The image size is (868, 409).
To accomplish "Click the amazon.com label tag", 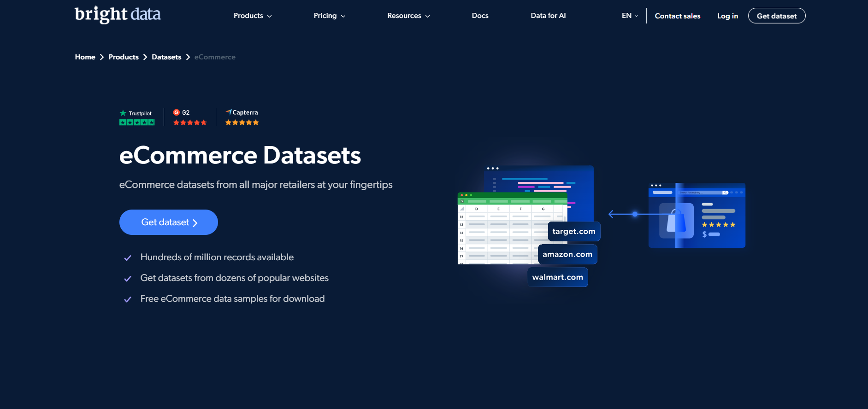I will point(567,254).
